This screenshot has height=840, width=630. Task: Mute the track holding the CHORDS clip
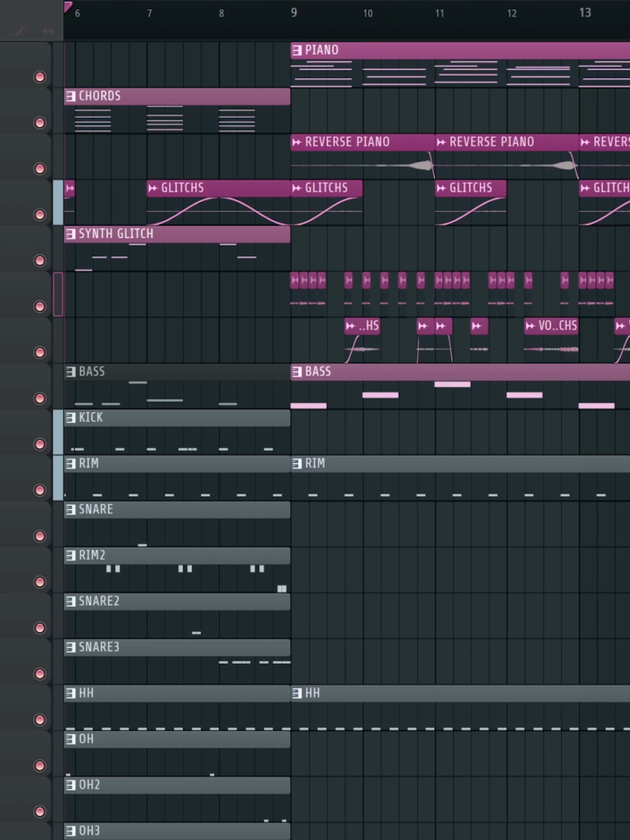pos(40,123)
